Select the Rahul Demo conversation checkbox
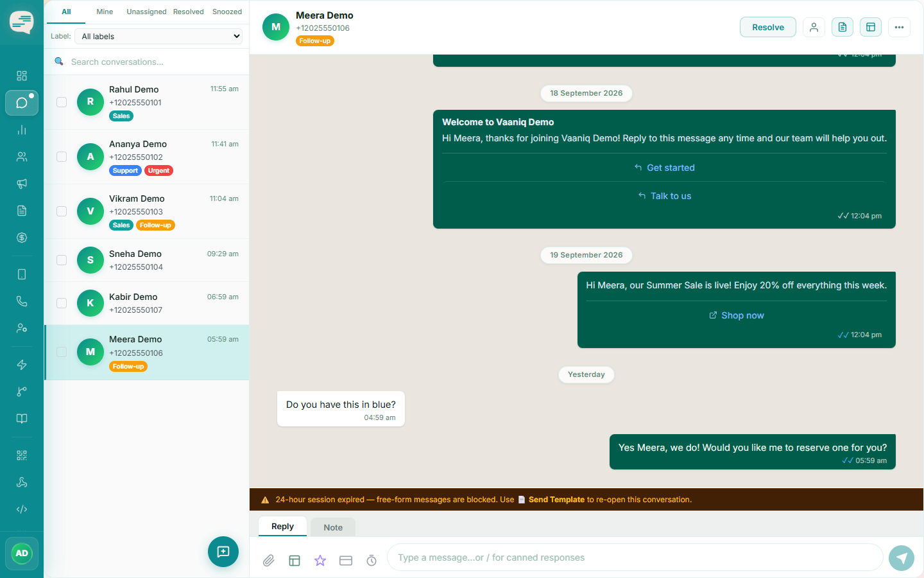Viewport: 924px width, 578px height. click(62, 102)
